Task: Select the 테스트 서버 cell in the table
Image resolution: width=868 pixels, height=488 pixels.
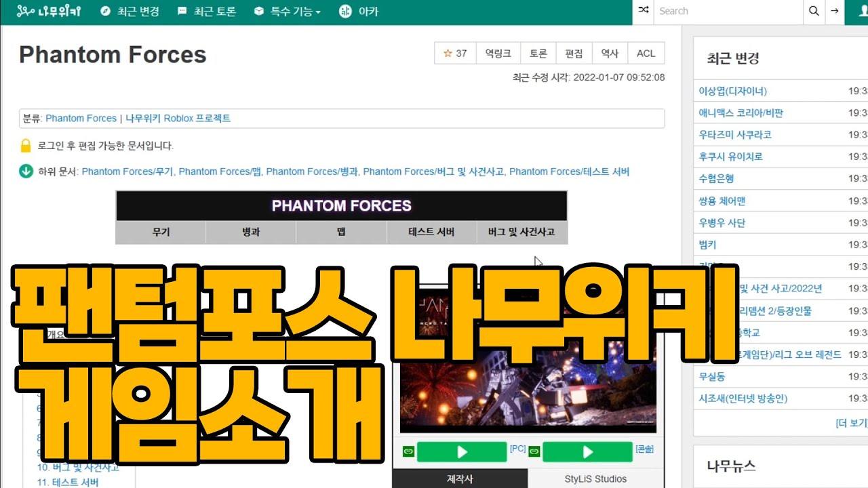Action: click(x=431, y=232)
